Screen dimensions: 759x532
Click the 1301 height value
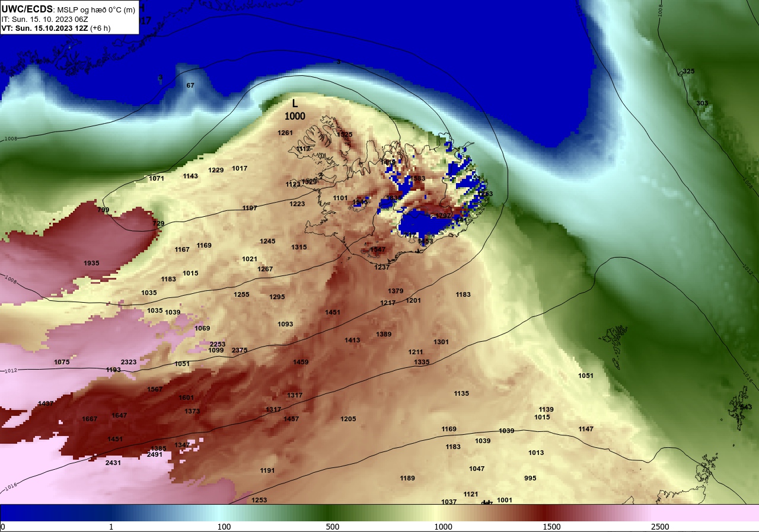click(441, 342)
